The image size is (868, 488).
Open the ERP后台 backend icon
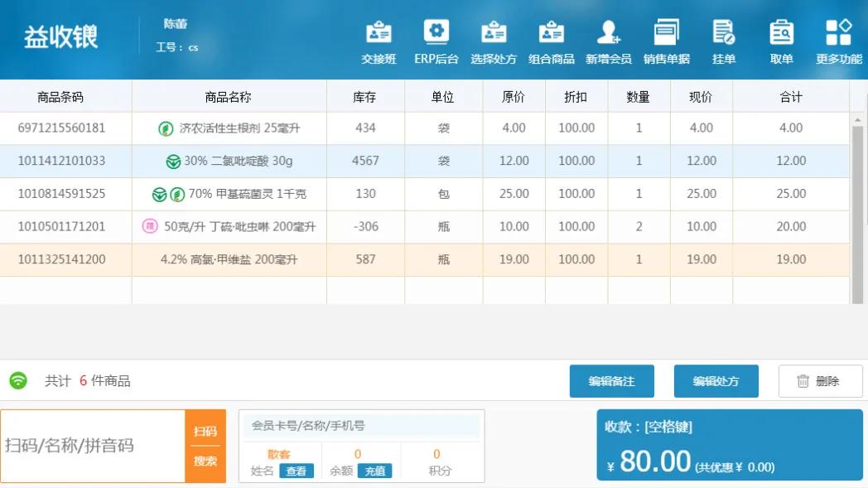(436, 42)
